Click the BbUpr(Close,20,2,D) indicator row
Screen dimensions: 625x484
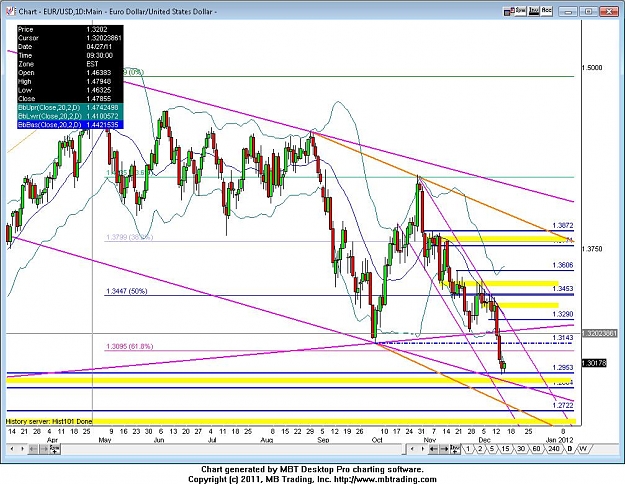pyautogui.click(x=70, y=108)
